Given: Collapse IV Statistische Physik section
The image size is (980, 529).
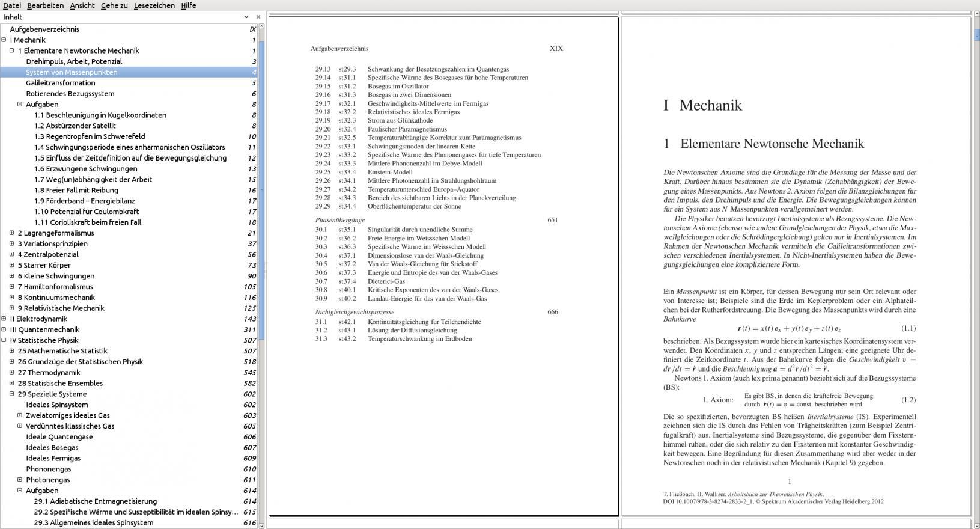Looking at the screenshot, I should 4,340.
